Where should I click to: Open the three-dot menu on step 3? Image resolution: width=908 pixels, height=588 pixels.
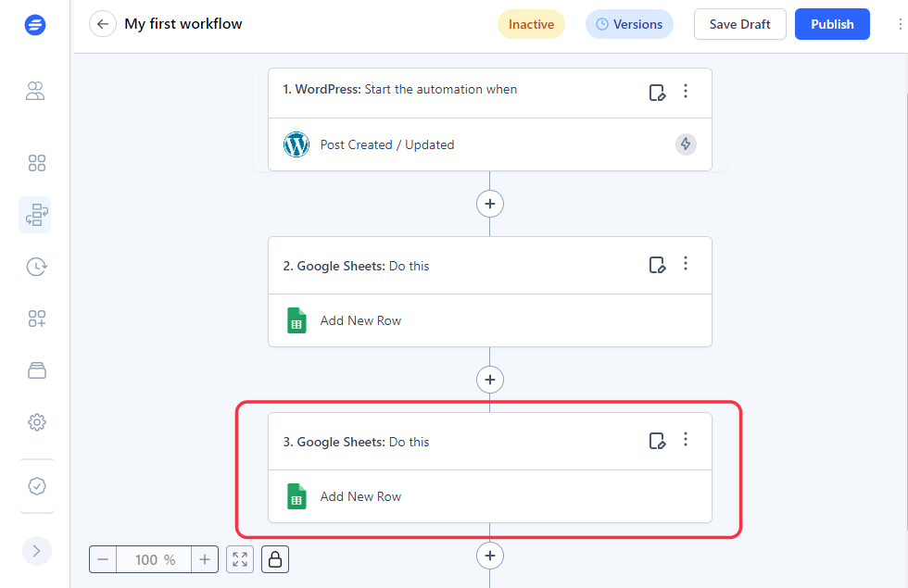tap(686, 440)
